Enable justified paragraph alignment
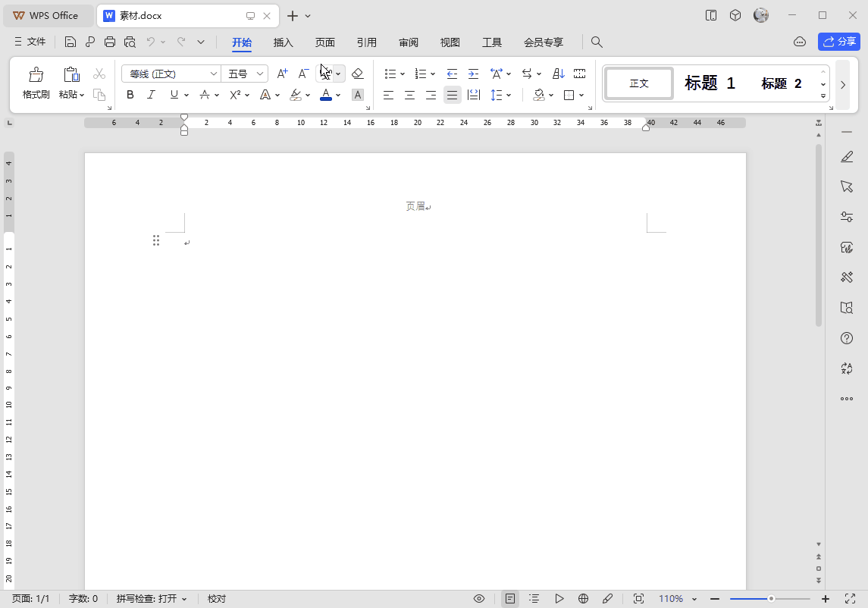Image resolution: width=868 pixels, height=608 pixels. (452, 95)
